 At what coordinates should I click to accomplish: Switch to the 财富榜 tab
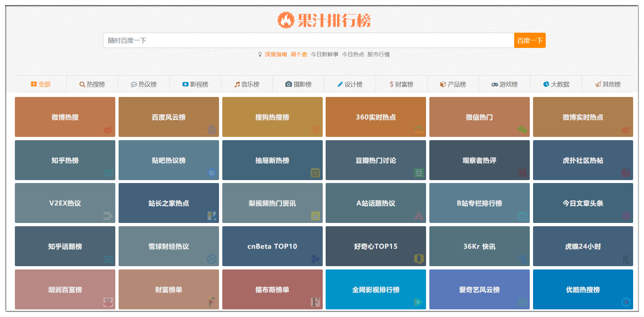click(x=401, y=84)
